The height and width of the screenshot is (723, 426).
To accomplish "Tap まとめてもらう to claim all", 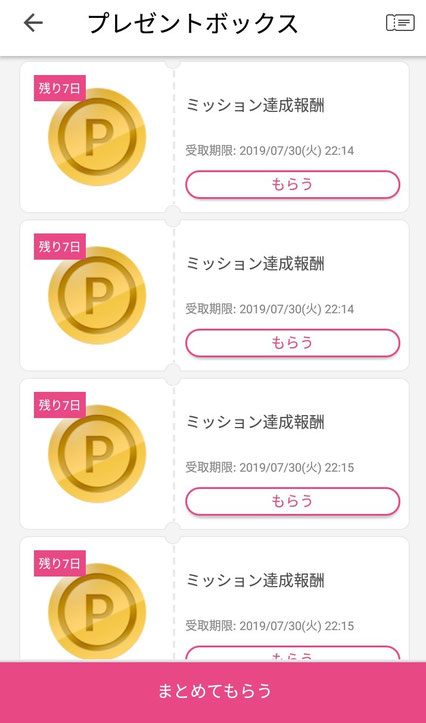I will click(213, 692).
